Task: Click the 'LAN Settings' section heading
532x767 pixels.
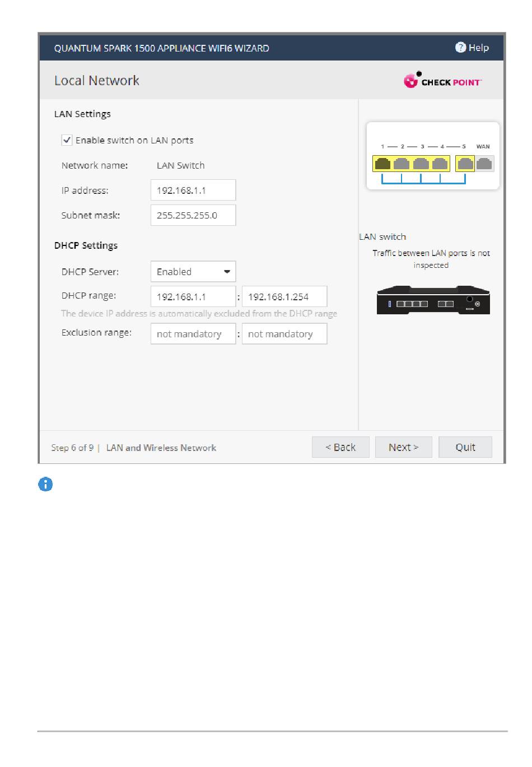Action: (82, 114)
